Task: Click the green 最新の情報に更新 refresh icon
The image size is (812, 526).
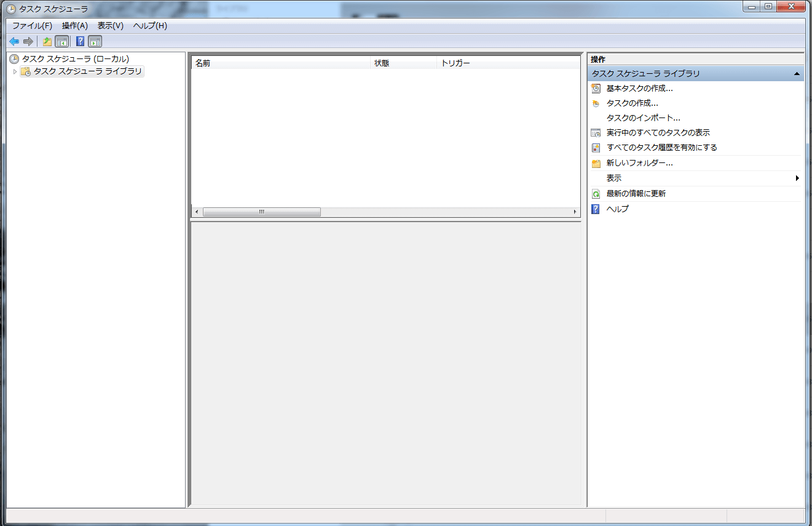Action: (x=595, y=194)
